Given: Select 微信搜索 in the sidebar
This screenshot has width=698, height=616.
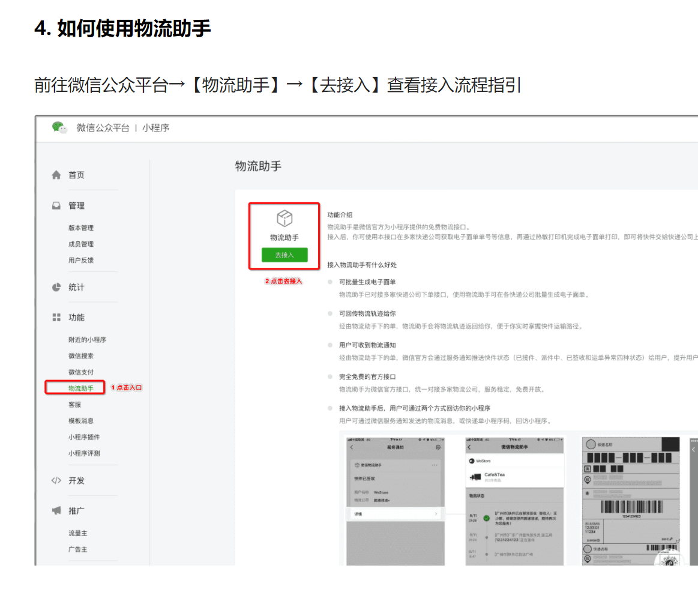Looking at the screenshot, I should [x=81, y=356].
